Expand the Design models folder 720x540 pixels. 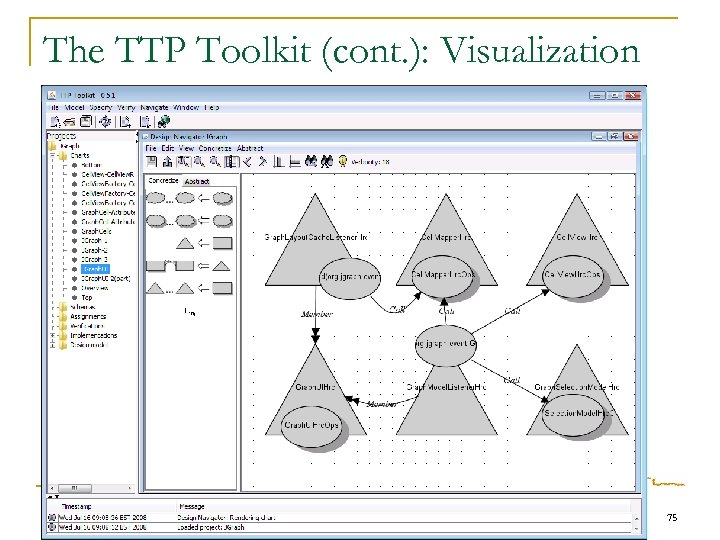(53, 345)
